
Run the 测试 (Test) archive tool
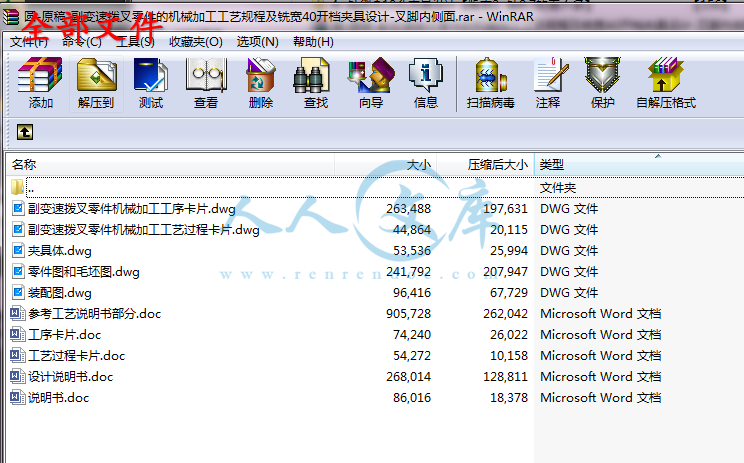[151, 83]
